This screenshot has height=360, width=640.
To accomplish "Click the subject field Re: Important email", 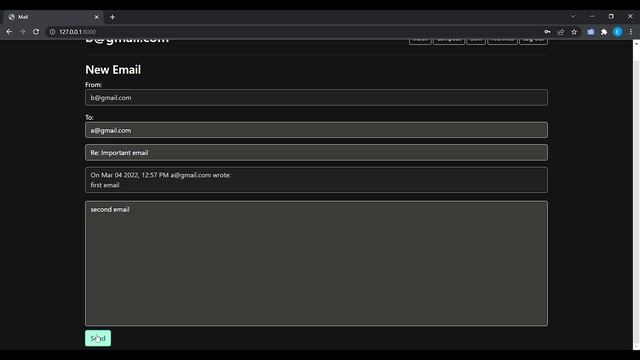I will pyautogui.click(x=316, y=153).
